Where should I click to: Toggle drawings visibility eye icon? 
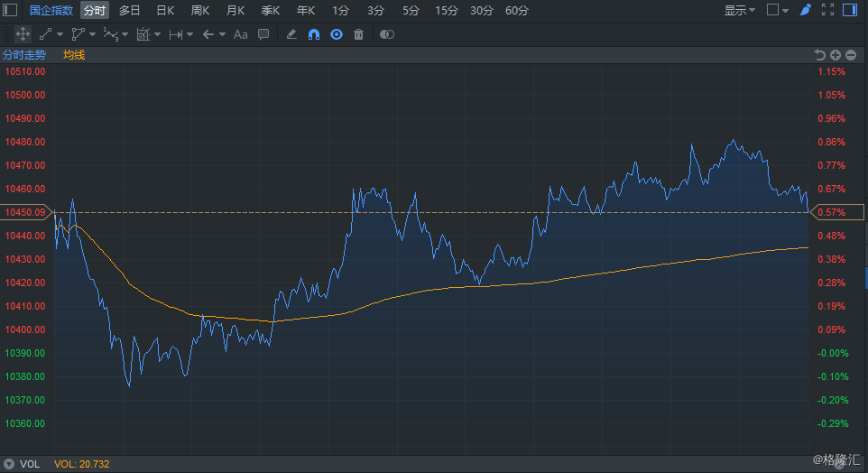[337, 34]
